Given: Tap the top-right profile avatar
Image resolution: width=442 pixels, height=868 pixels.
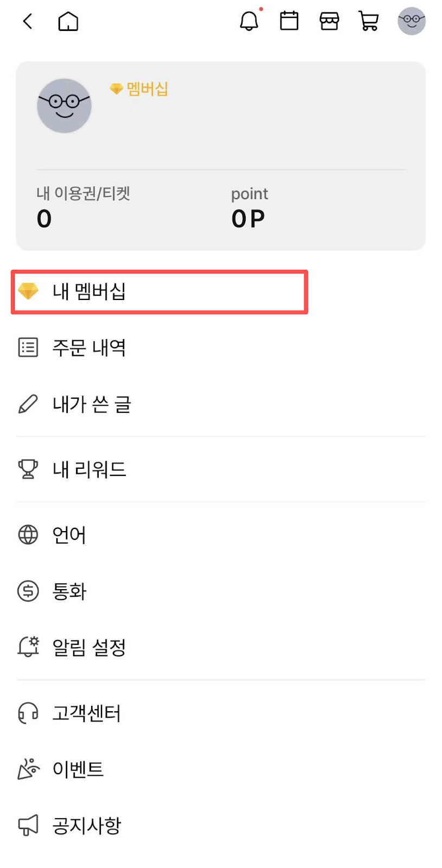Looking at the screenshot, I should coord(412,21).
